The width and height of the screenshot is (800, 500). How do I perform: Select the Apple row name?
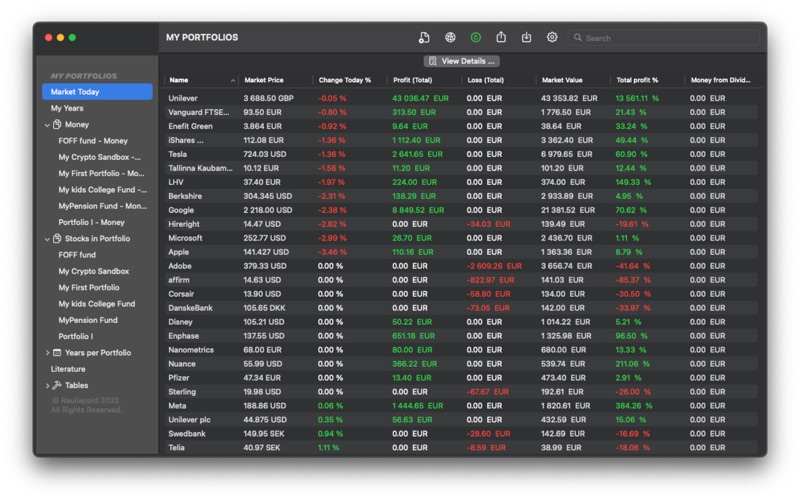pyautogui.click(x=179, y=252)
